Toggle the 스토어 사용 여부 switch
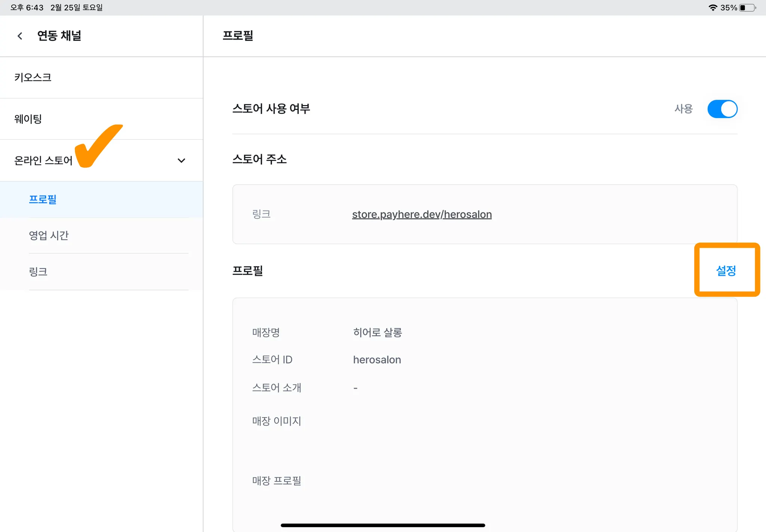The width and height of the screenshot is (766, 532). [x=722, y=109]
